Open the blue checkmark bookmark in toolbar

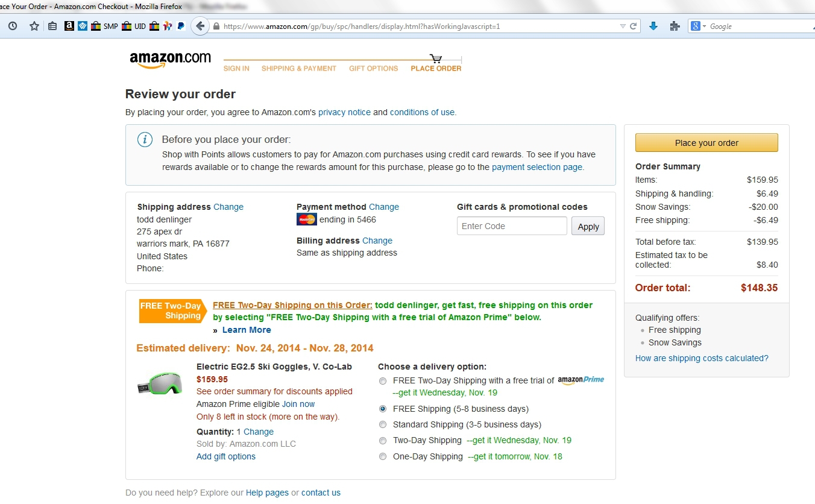pyautogui.click(x=83, y=26)
